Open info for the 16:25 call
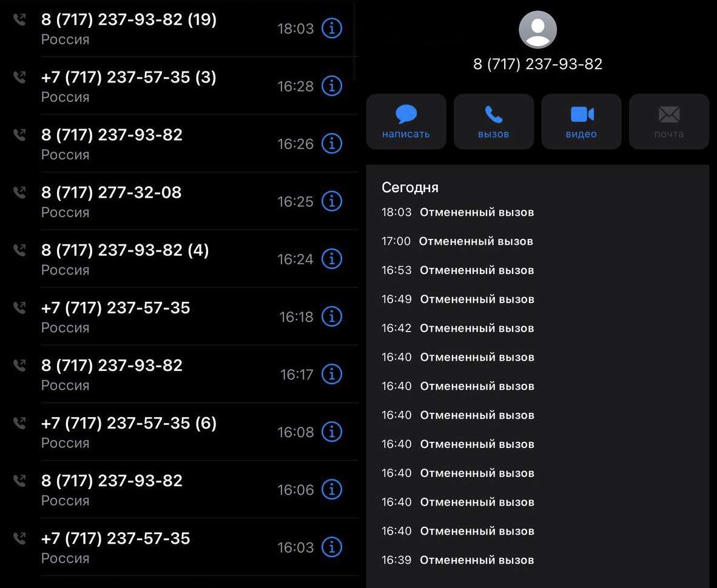This screenshot has width=717, height=588. pyautogui.click(x=332, y=201)
